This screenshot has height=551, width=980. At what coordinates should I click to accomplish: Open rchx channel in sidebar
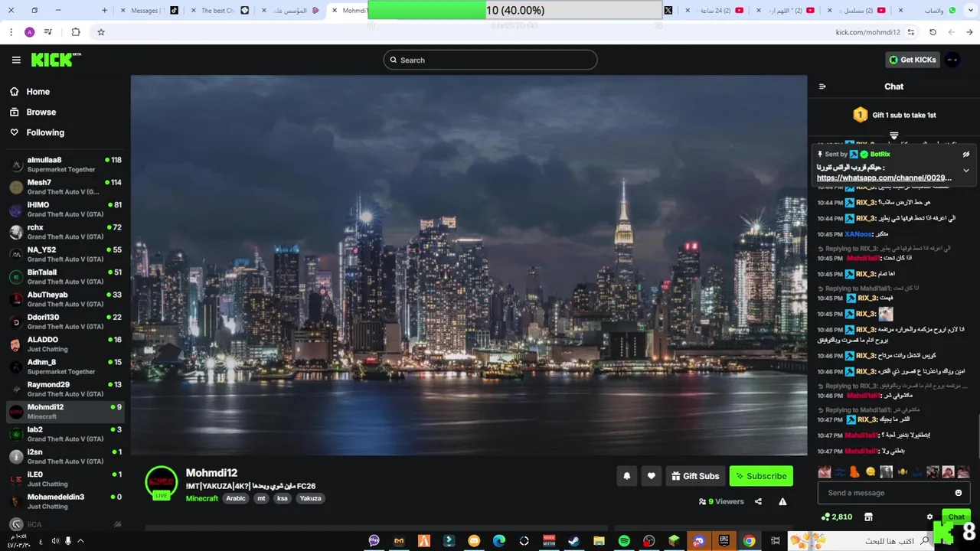click(65, 232)
